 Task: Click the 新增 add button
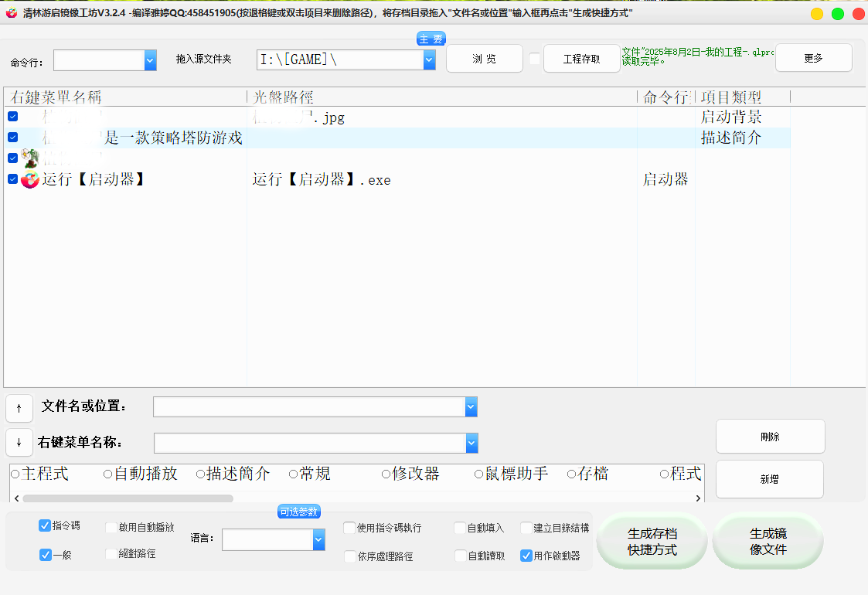click(x=769, y=479)
